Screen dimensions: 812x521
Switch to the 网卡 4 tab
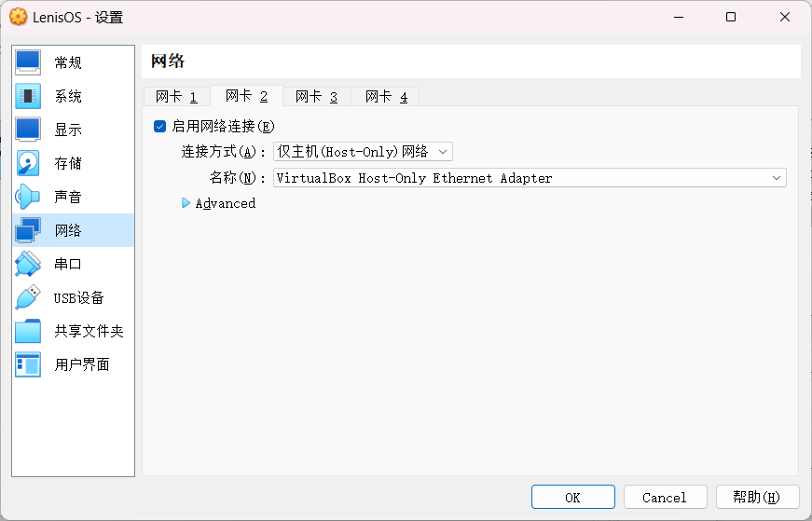386,96
